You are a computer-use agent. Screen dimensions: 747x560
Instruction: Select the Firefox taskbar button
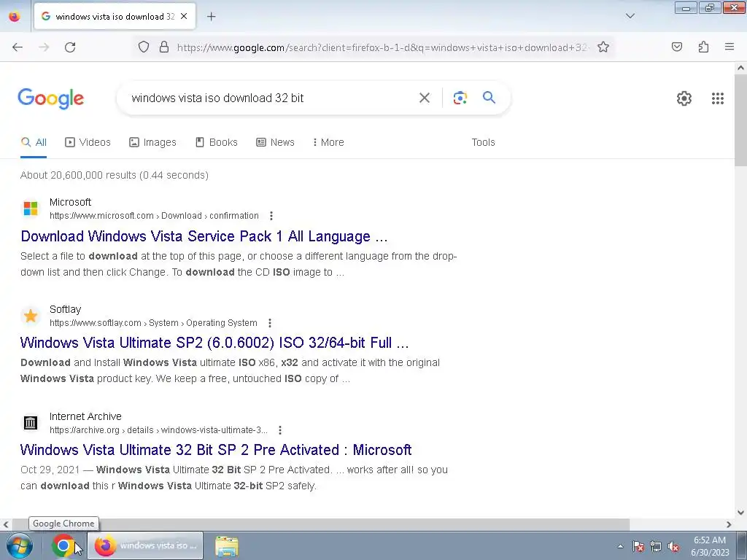[146, 545]
